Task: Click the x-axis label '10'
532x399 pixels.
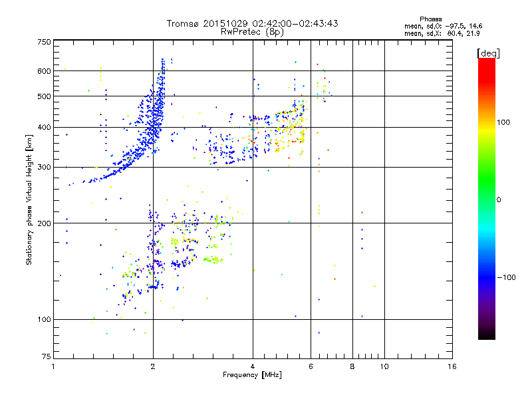Action: pos(384,366)
